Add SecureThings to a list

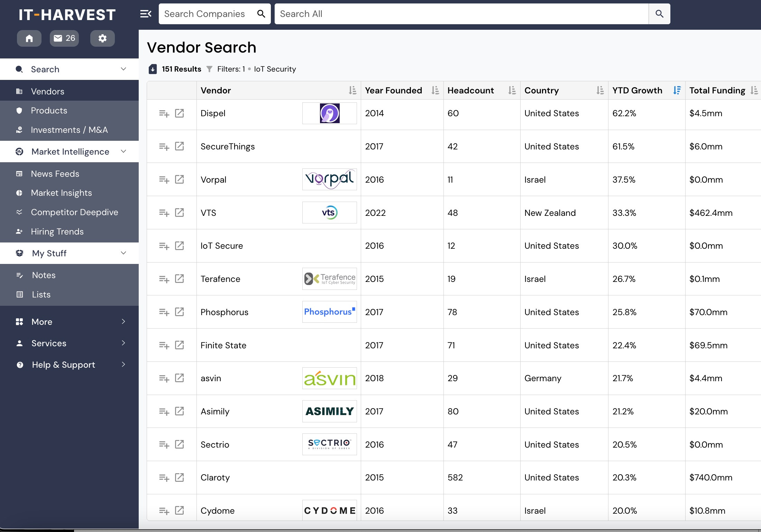[164, 147]
